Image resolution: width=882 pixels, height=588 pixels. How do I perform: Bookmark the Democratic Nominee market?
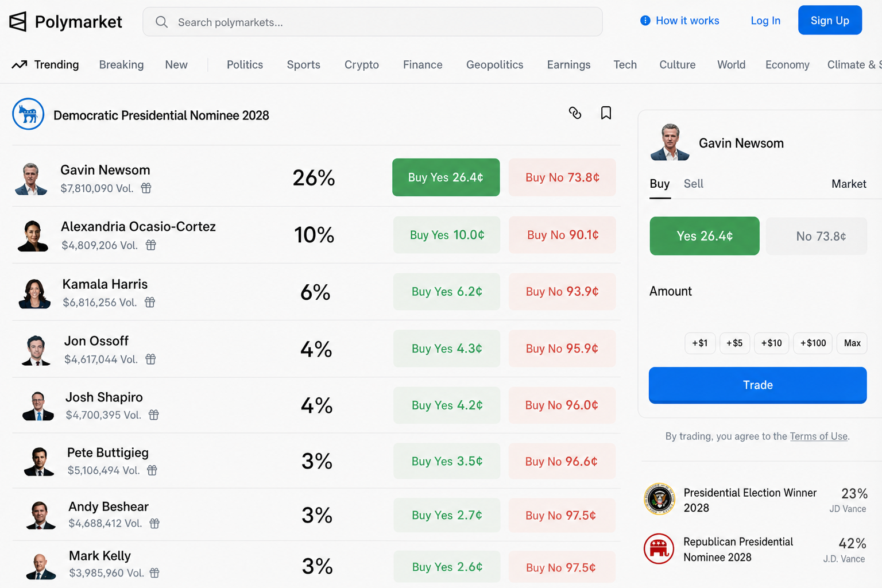pyautogui.click(x=606, y=113)
